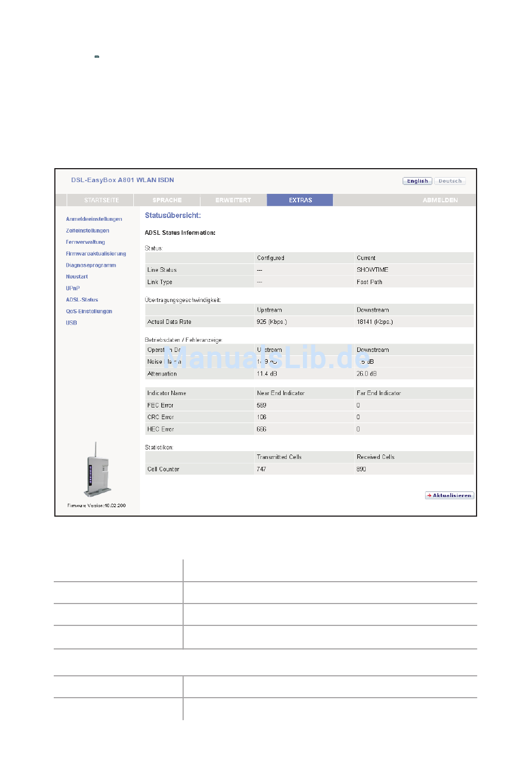Click the Transmitted Cells value 747
Screen dimensions: 532x775
(261, 469)
